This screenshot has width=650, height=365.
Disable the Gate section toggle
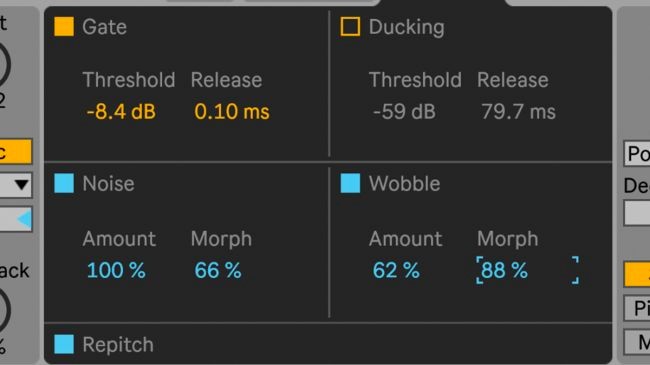(x=64, y=27)
